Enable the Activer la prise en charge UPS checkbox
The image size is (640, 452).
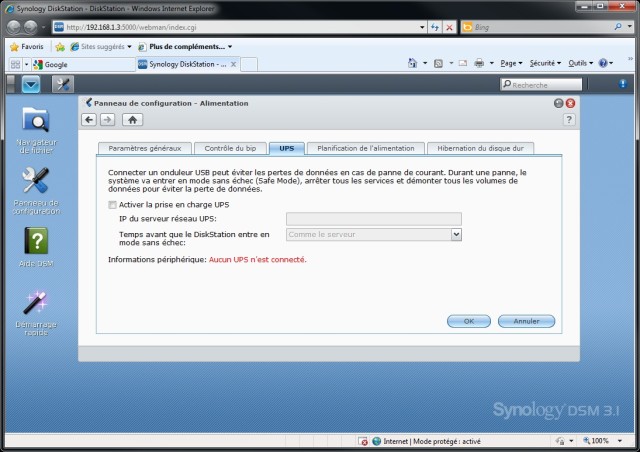113,205
